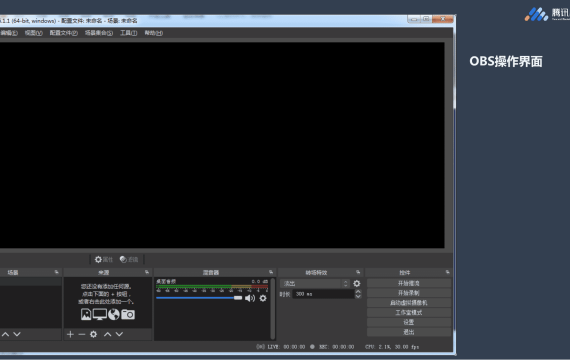
Task: Open the 滤镜 filters toolbar button
Action: (129, 259)
